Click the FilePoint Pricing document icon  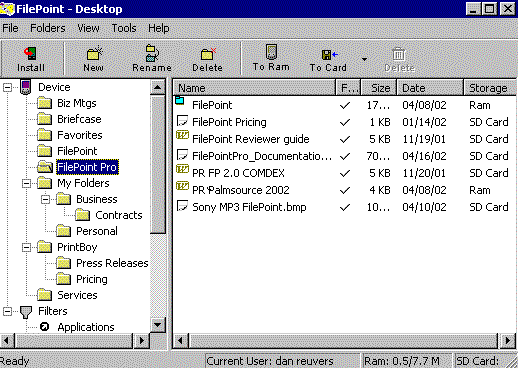tap(182, 121)
